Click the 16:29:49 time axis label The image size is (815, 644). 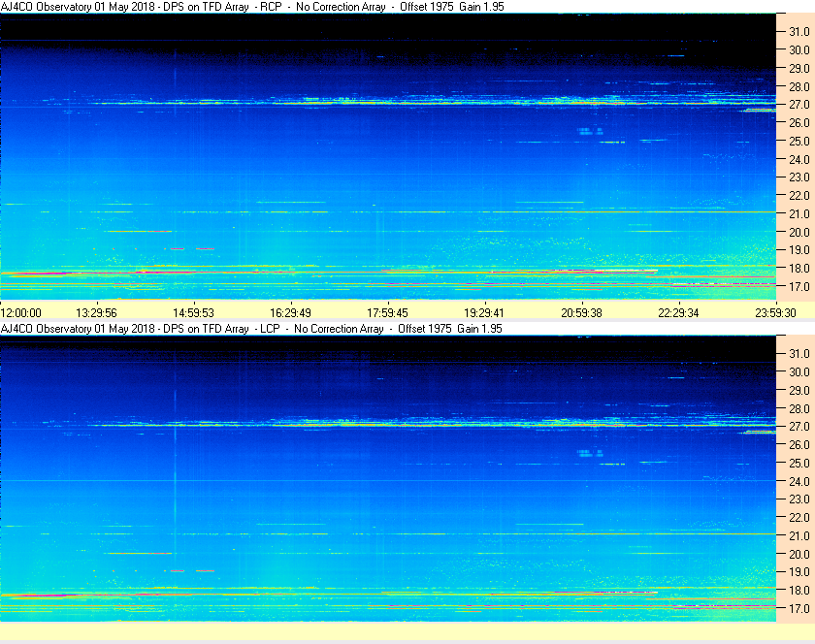[290, 313]
